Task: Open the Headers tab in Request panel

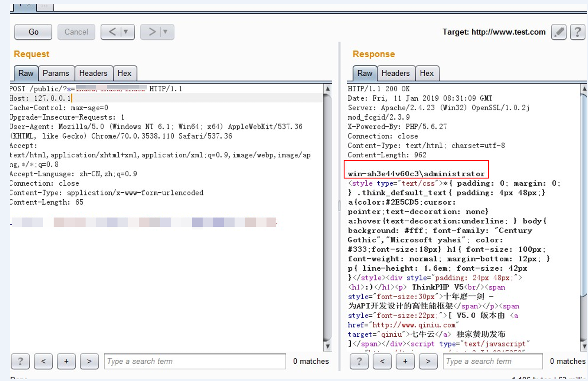Action: [x=93, y=74]
